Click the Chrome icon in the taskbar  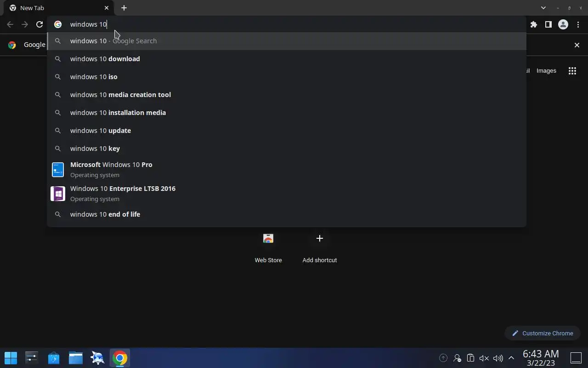120,358
